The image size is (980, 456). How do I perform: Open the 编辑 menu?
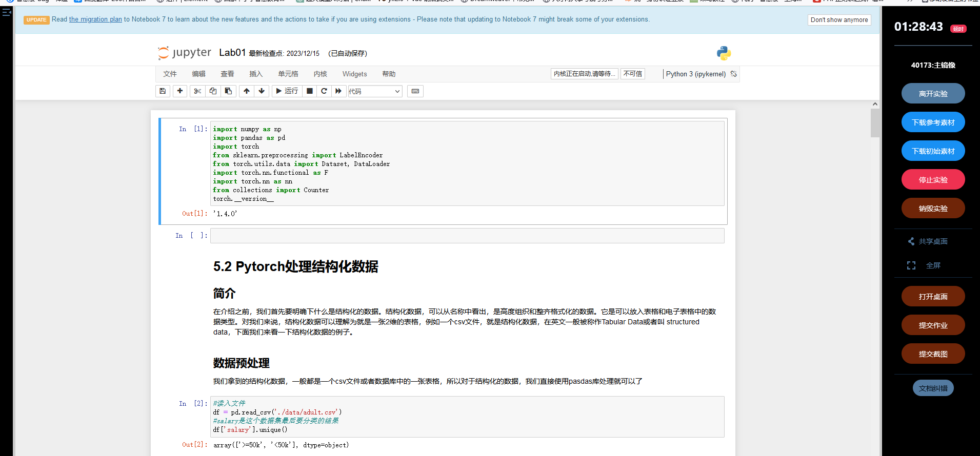point(198,74)
